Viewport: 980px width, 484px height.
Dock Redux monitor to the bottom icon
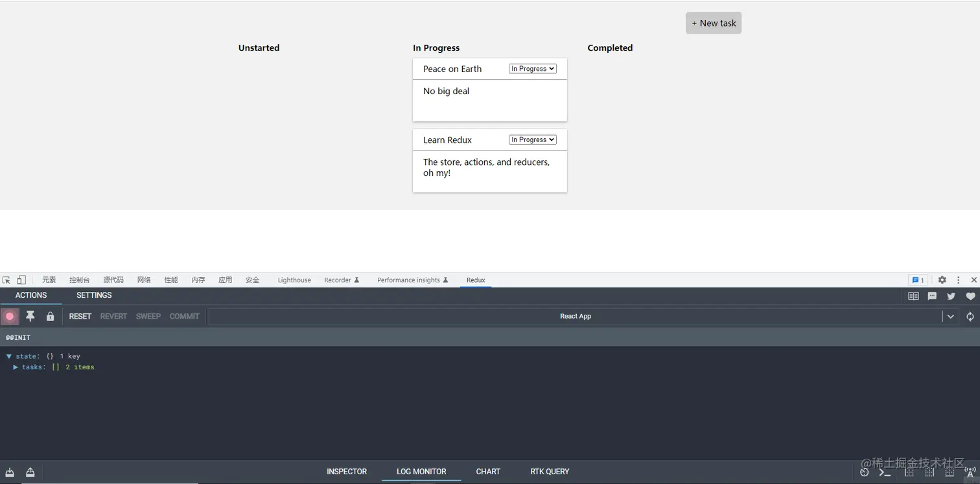(x=950, y=472)
